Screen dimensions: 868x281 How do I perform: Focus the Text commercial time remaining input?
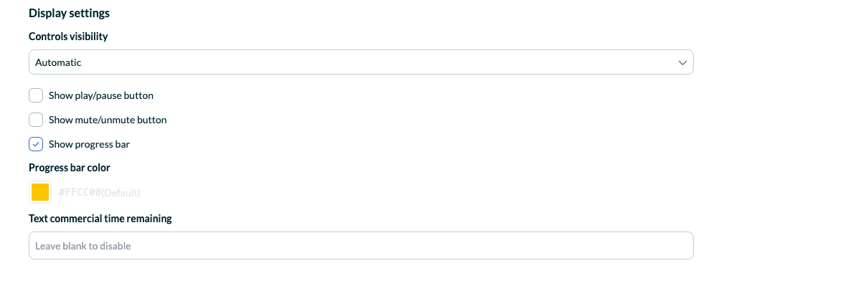361,245
